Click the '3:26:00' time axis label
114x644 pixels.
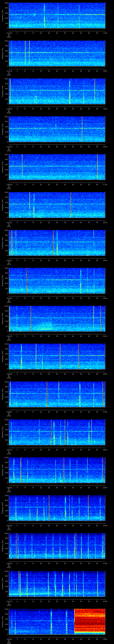point(9,412)
